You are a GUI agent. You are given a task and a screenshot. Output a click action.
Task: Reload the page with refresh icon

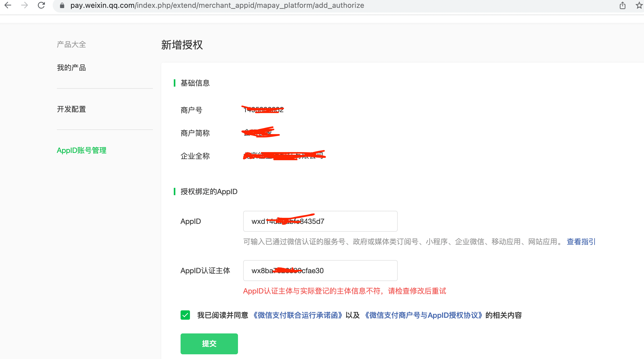coord(41,5)
